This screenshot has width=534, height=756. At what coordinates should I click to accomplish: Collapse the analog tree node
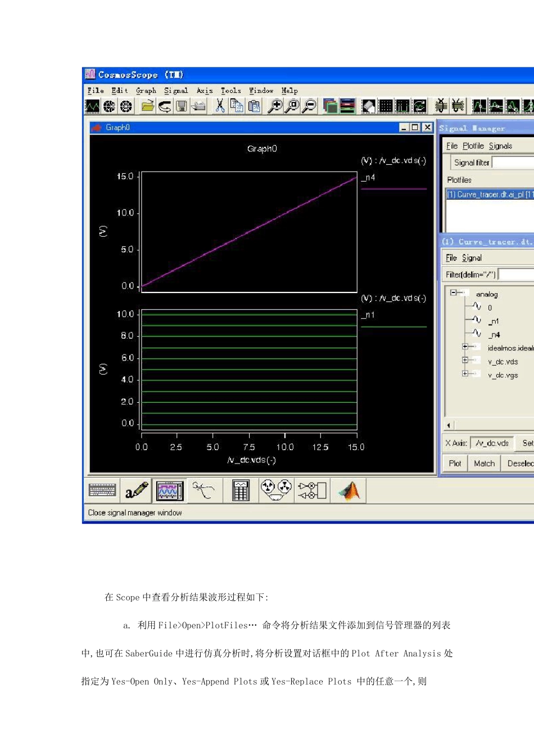click(453, 292)
